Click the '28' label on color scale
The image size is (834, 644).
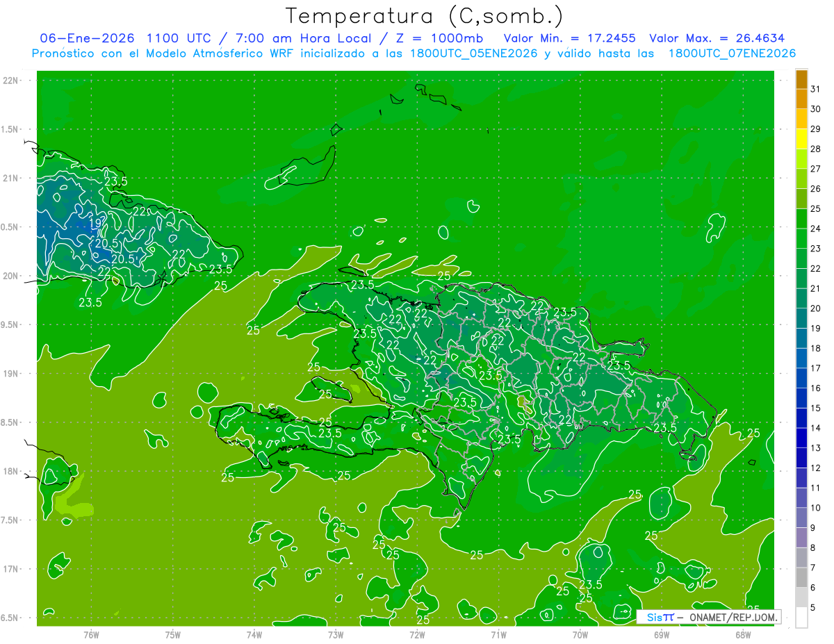816,149
